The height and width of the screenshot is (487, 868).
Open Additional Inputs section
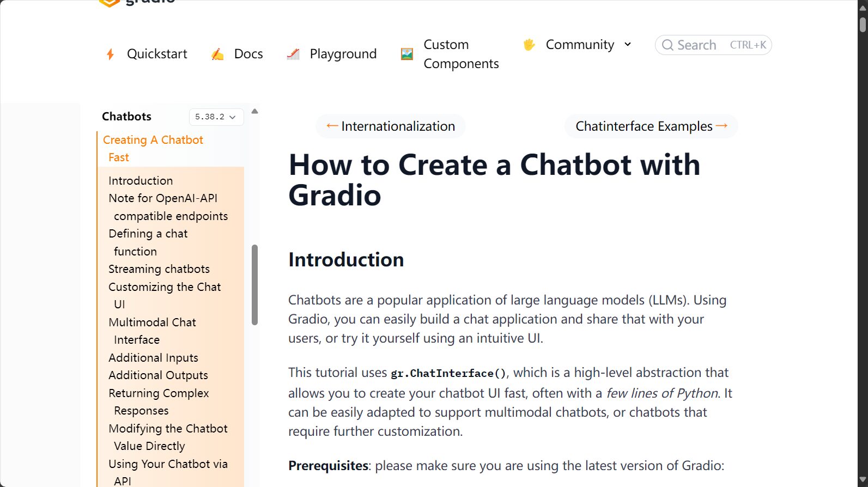[153, 358]
